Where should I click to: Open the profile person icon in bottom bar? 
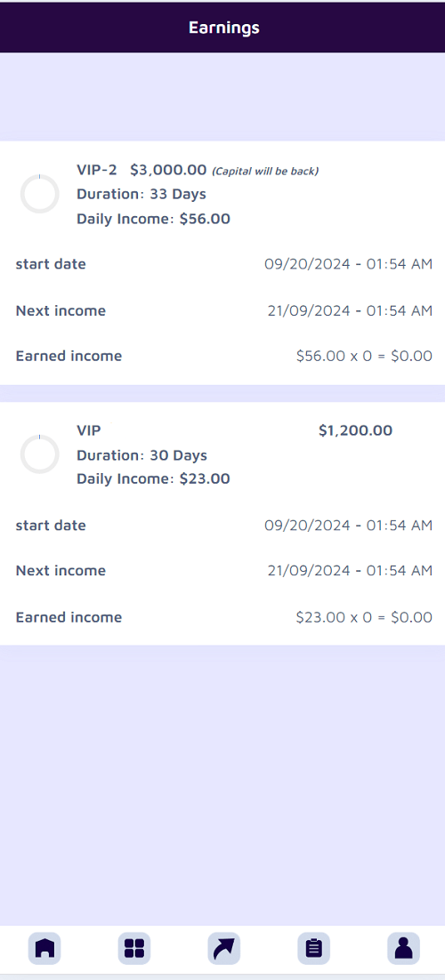click(x=403, y=948)
